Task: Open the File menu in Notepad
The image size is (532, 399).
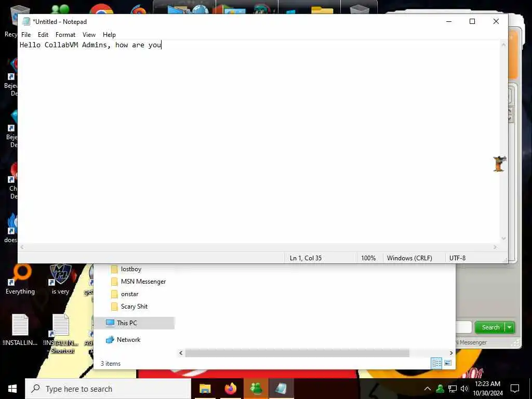Action: click(26, 35)
